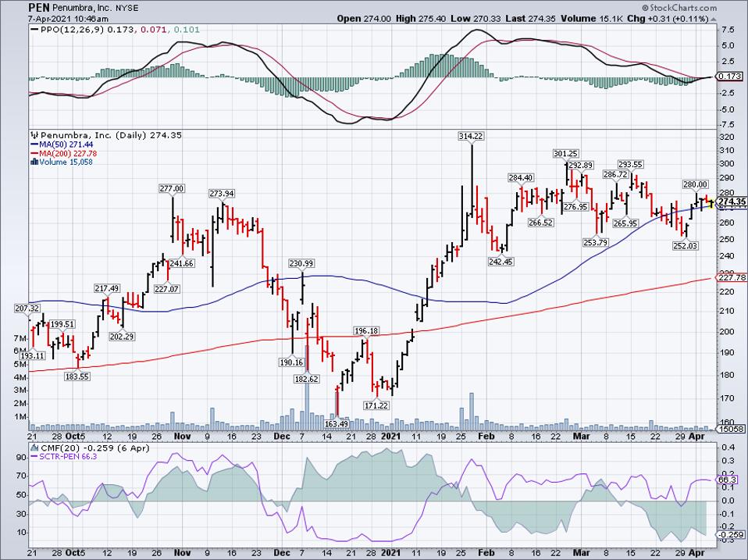Click the 230.99 price label
The image size is (748, 560).
point(301,263)
